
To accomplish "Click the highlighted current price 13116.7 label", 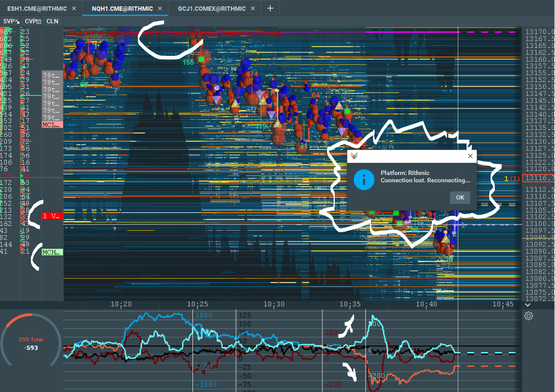I will pos(538,178).
